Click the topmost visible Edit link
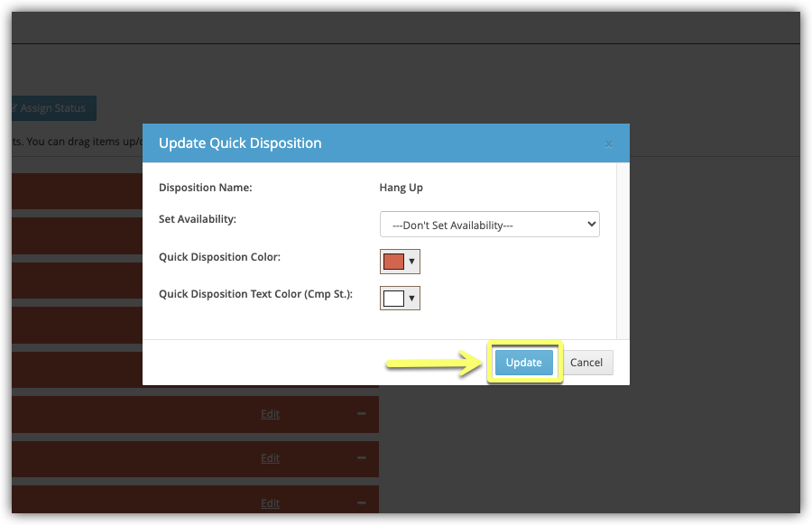This screenshot has width=812, height=525. pyautogui.click(x=270, y=414)
